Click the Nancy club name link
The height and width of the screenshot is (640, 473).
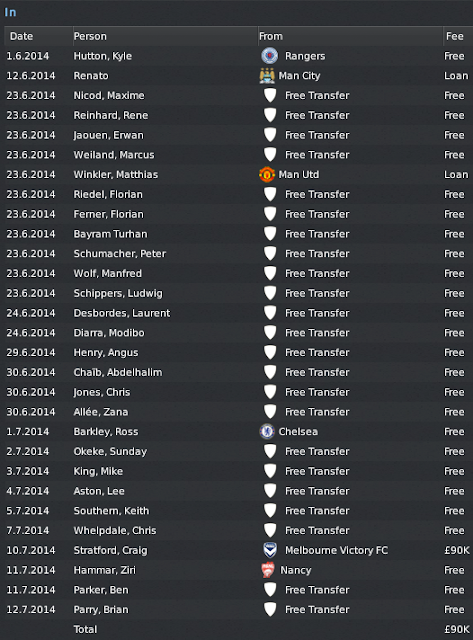(295, 570)
